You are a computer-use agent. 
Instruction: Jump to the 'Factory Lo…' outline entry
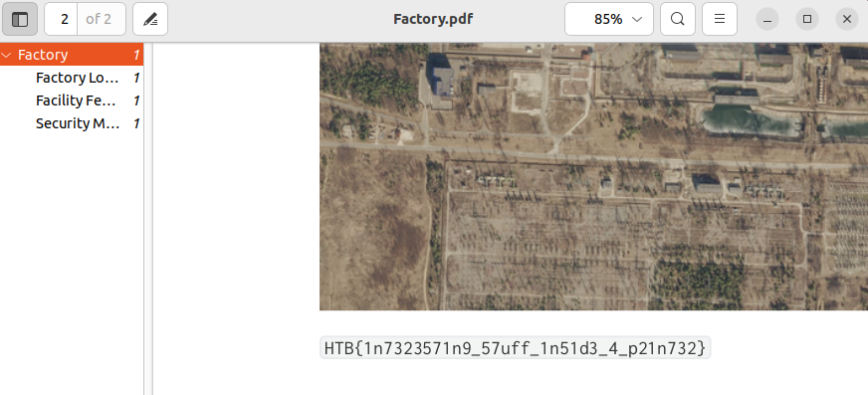tap(72, 78)
